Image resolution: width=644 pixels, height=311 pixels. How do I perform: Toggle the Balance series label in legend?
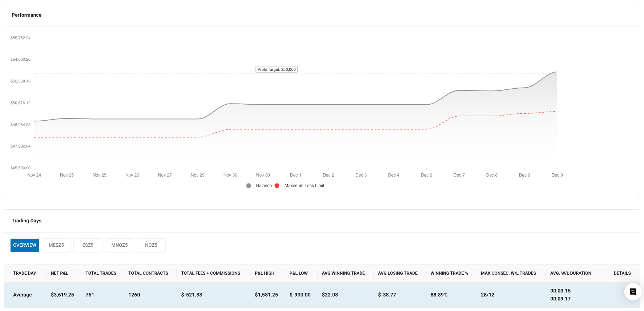point(263,186)
